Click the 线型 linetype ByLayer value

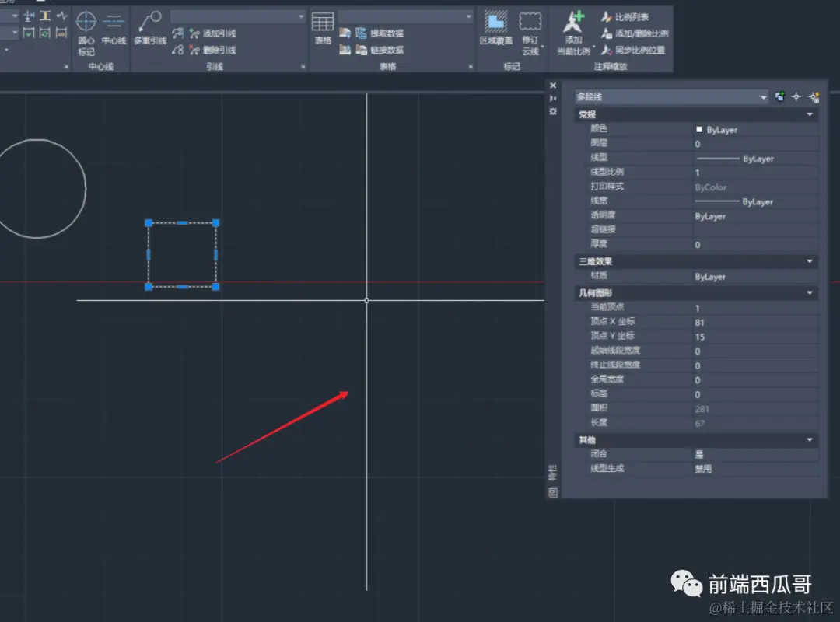(x=755, y=159)
